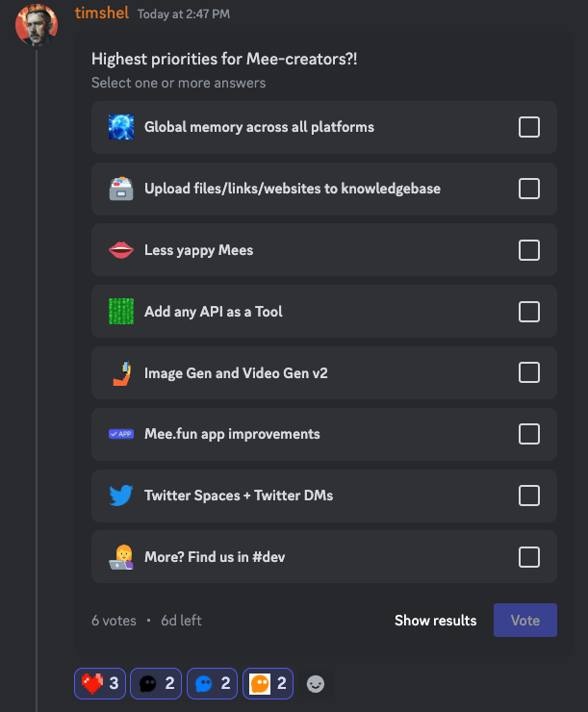Click the Add any API as a Tool label
The height and width of the screenshot is (712, 588).
coord(214,312)
